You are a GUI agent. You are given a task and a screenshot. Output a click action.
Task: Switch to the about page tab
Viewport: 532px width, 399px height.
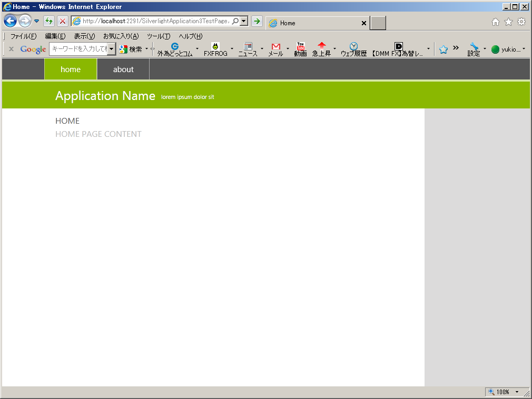123,69
